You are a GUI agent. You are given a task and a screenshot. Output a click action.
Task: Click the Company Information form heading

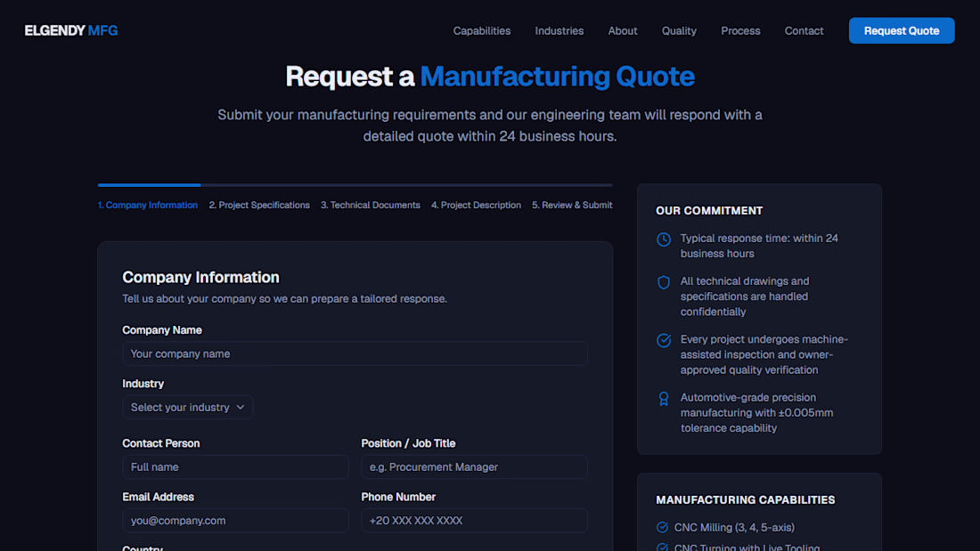tap(200, 277)
